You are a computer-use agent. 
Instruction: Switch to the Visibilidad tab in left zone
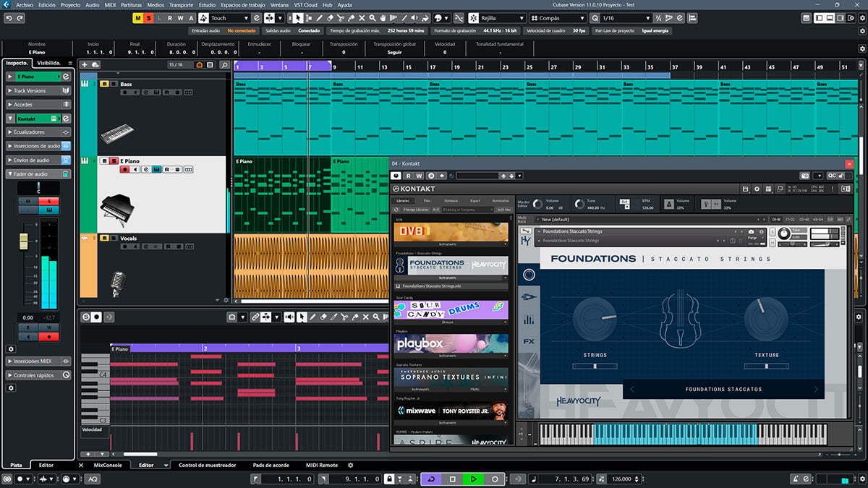49,63
